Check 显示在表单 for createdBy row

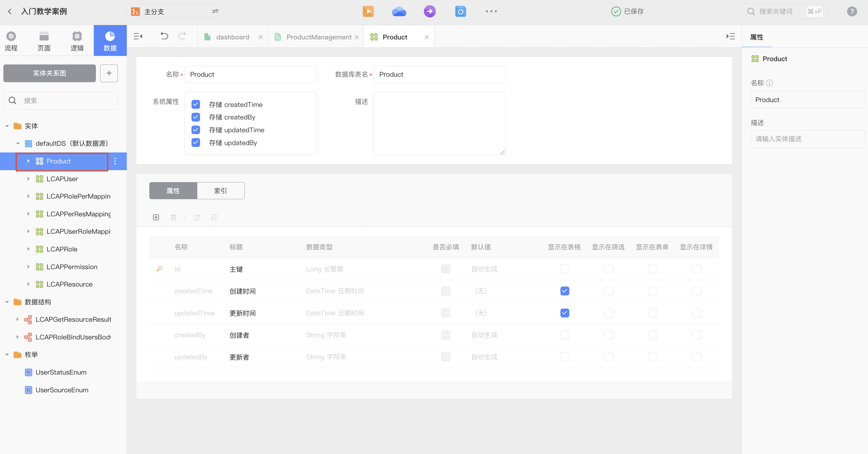click(653, 335)
